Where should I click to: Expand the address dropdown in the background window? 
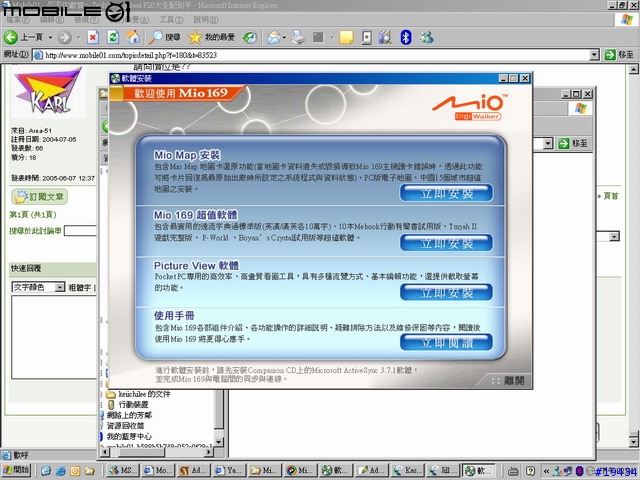click(548, 143)
